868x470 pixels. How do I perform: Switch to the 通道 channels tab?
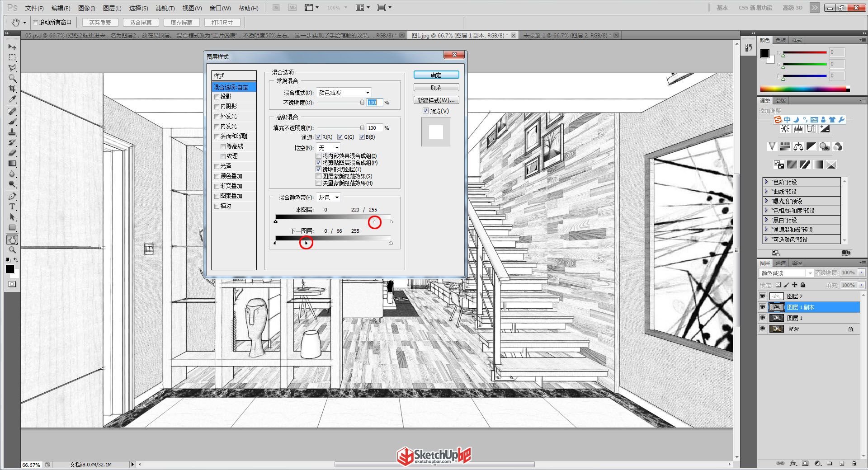tap(781, 263)
